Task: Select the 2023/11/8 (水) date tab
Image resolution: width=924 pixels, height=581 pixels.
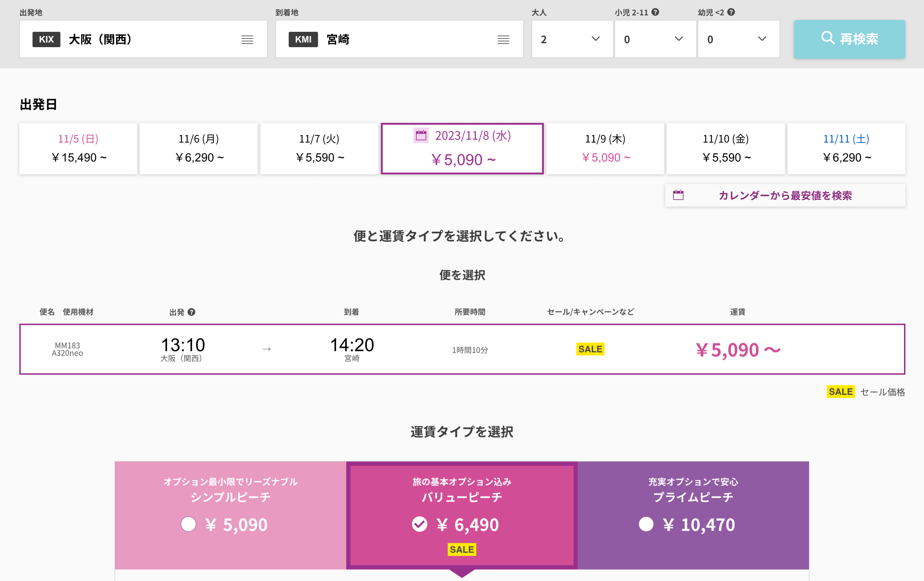Action: click(x=462, y=149)
